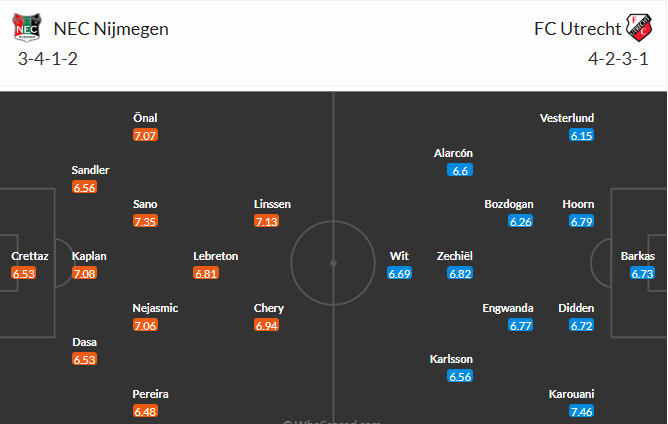Select player Sano on the pitch
Viewport: 668px width, 424px height.
click(145, 204)
